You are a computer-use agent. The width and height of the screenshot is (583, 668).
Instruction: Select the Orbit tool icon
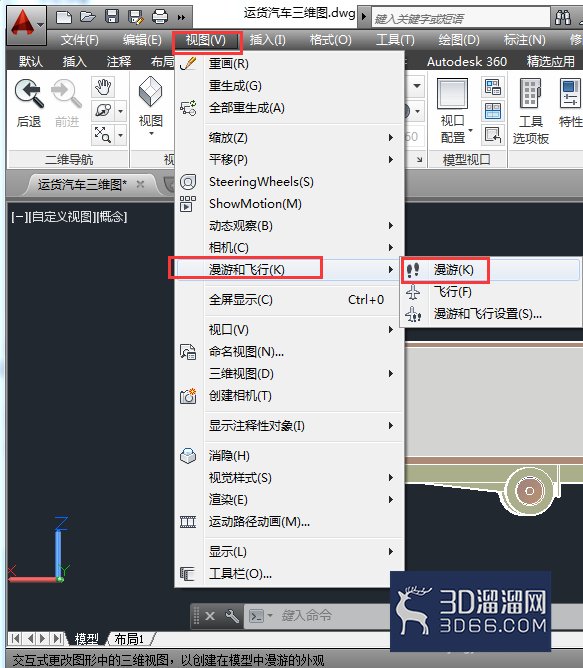[103, 111]
